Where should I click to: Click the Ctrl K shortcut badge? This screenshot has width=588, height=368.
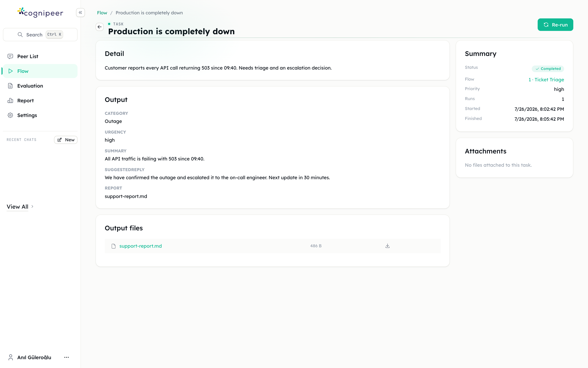pos(54,35)
